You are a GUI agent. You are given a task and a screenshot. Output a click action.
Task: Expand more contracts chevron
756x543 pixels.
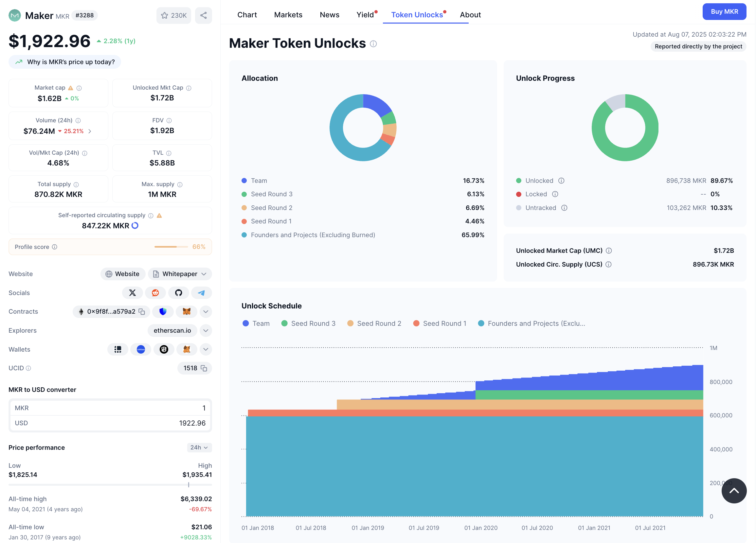point(206,312)
